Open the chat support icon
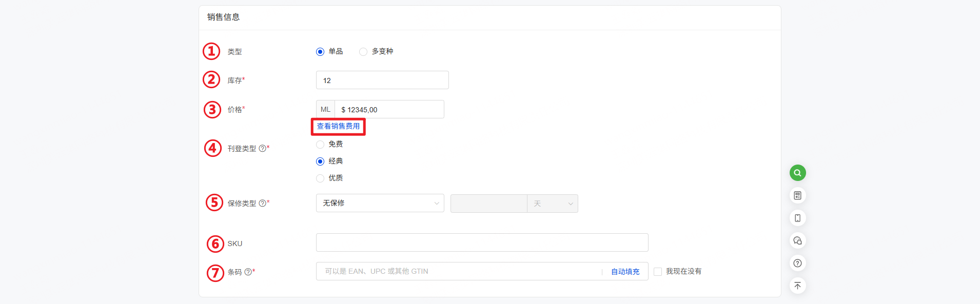Image resolution: width=980 pixels, height=304 pixels. 797,240
